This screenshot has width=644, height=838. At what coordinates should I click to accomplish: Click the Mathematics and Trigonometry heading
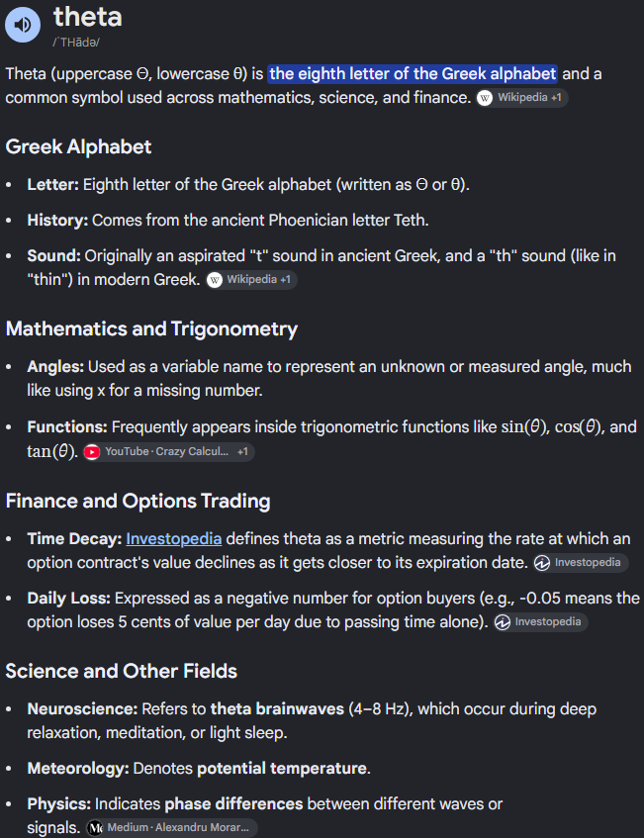point(151,329)
